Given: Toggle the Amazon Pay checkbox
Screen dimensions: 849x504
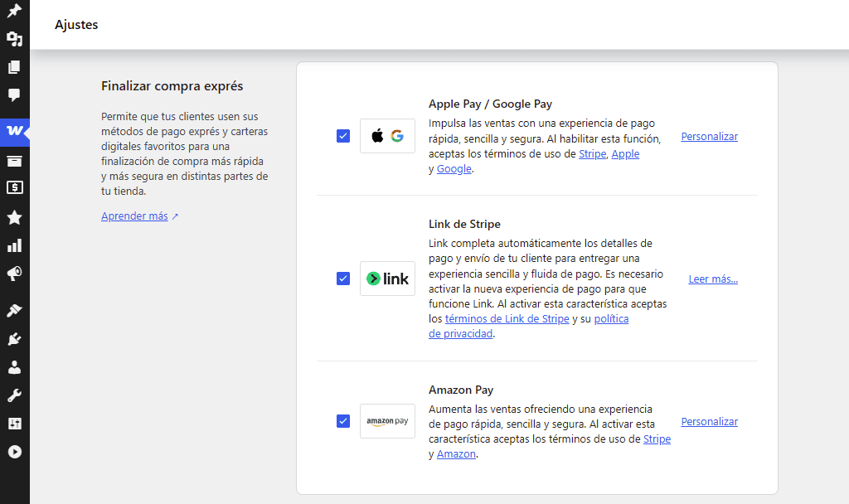Looking at the screenshot, I should coord(343,421).
